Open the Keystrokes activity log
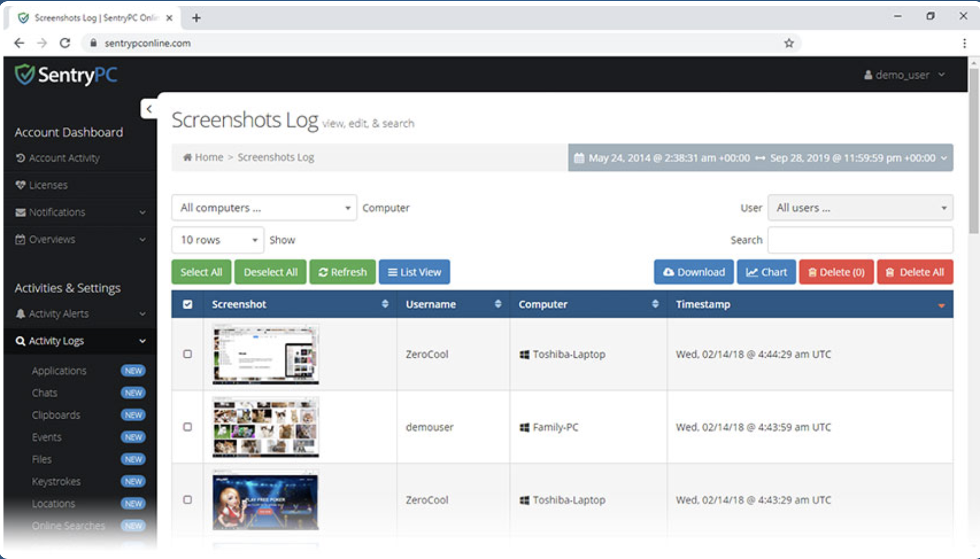This screenshot has width=980, height=559. (56, 481)
